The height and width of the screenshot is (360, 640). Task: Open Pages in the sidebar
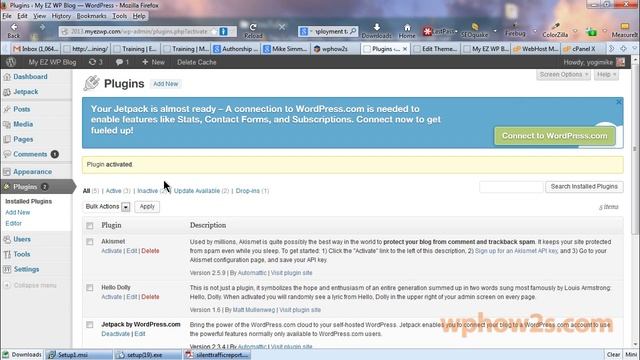click(x=23, y=139)
